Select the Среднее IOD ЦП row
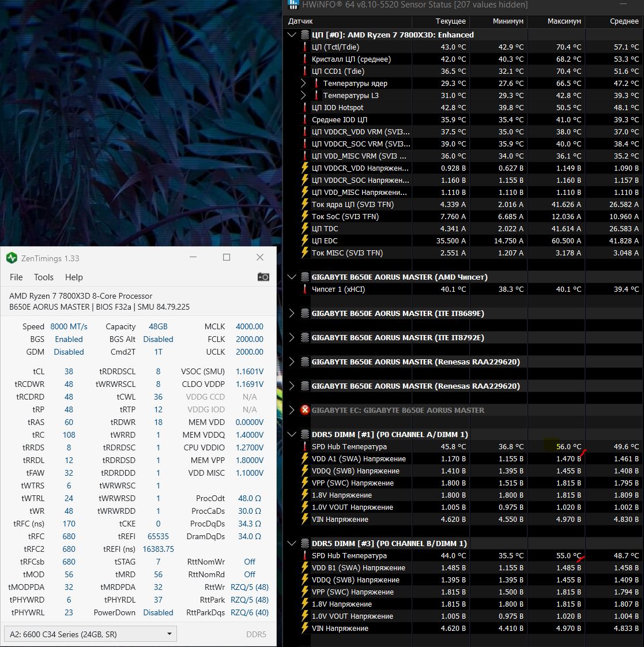644x647 pixels. [x=464, y=120]
